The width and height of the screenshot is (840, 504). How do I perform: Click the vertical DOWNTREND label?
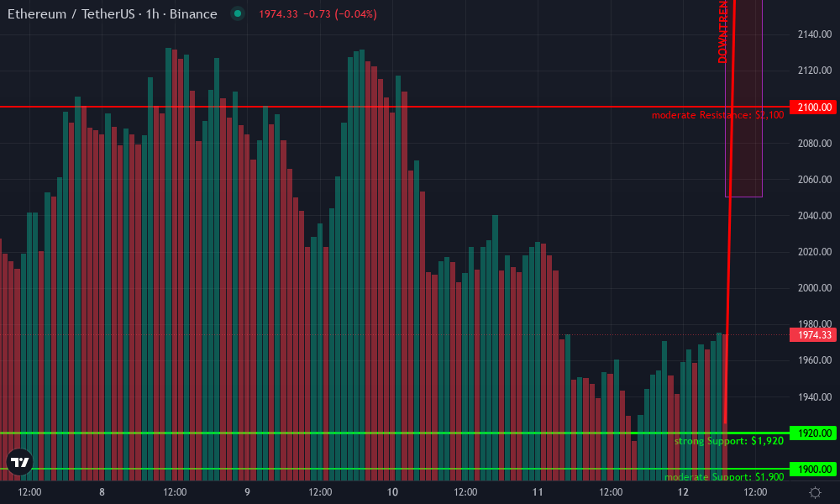click(x=721, y=34)
